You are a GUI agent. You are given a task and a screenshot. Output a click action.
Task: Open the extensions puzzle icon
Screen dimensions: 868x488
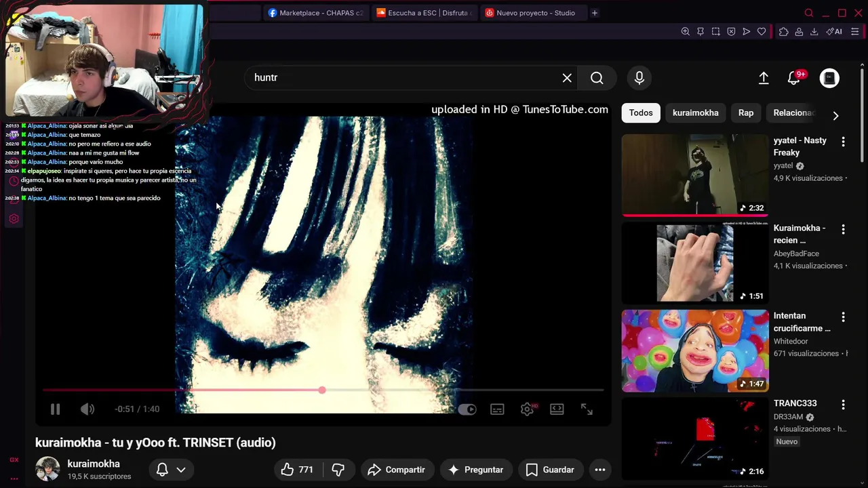point(784,32)
